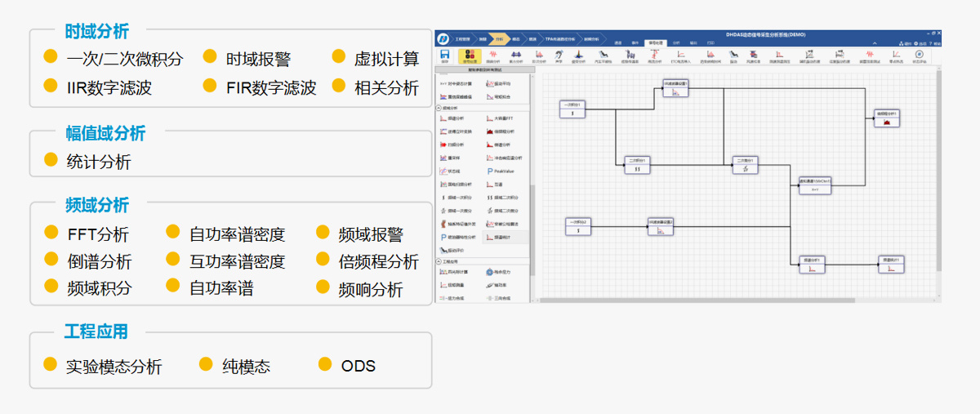Click the 'ODS' feature text
980x414 pixels.
359,366
